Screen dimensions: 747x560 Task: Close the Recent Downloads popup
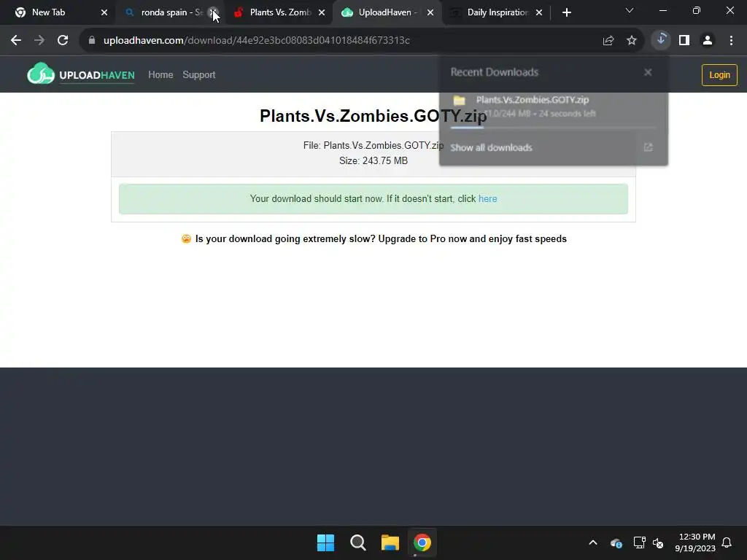(x=648, y=72)
